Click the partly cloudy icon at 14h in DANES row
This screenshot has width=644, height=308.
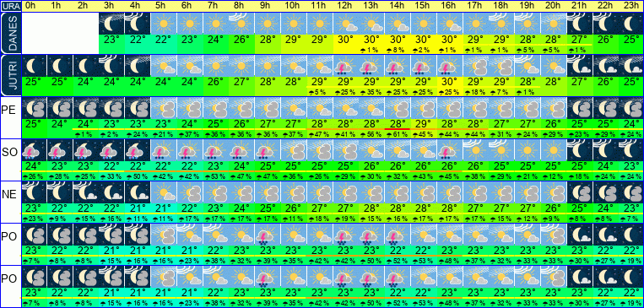398,24
